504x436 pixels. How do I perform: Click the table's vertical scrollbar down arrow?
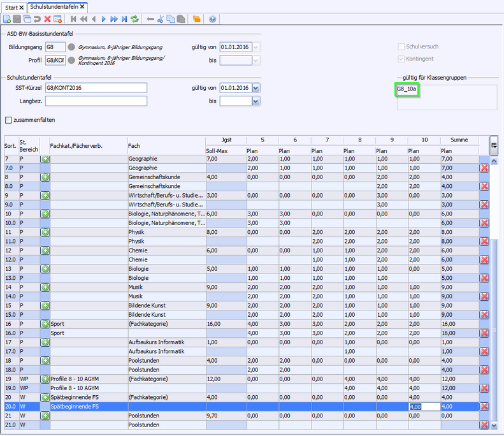494,425
